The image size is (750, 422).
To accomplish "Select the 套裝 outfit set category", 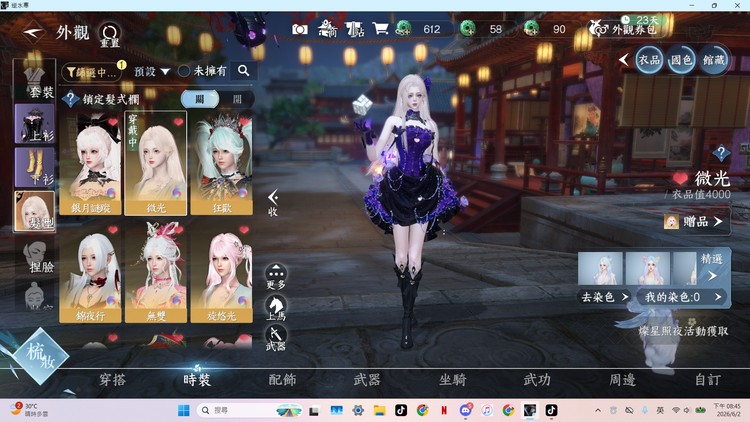I will (x=34, y=80).
